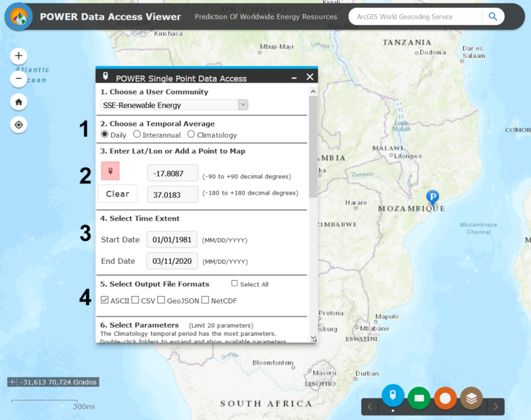Search with the magnifier icon
Screen dimensions: 531x420
click(493, 17)
